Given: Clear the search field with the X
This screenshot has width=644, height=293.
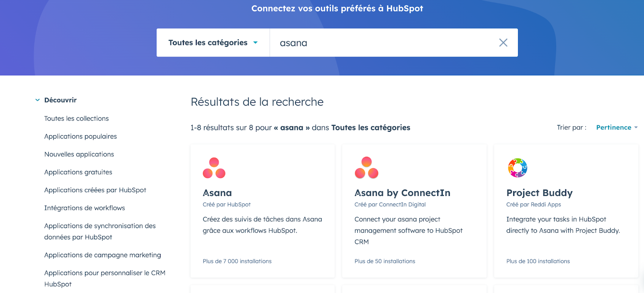Looking at the screenshot, I should point(503,43).
